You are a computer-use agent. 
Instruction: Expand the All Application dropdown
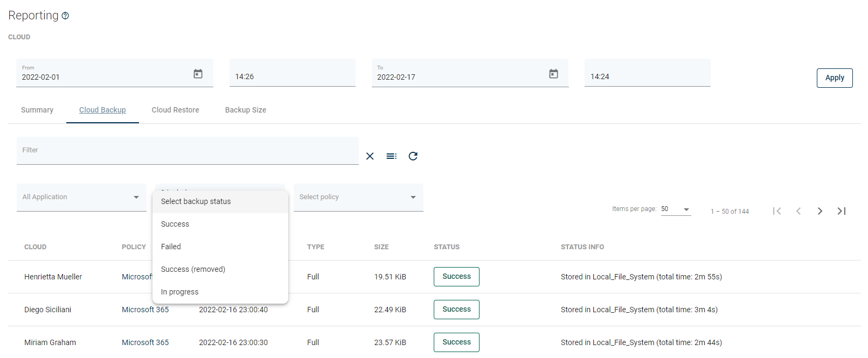click(x=81, y=197)
